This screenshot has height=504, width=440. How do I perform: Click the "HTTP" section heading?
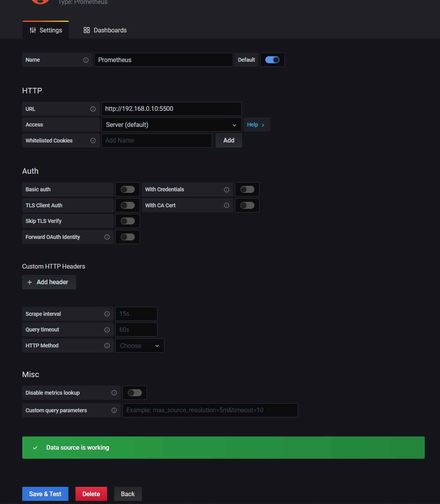click(x=32, y=91)
